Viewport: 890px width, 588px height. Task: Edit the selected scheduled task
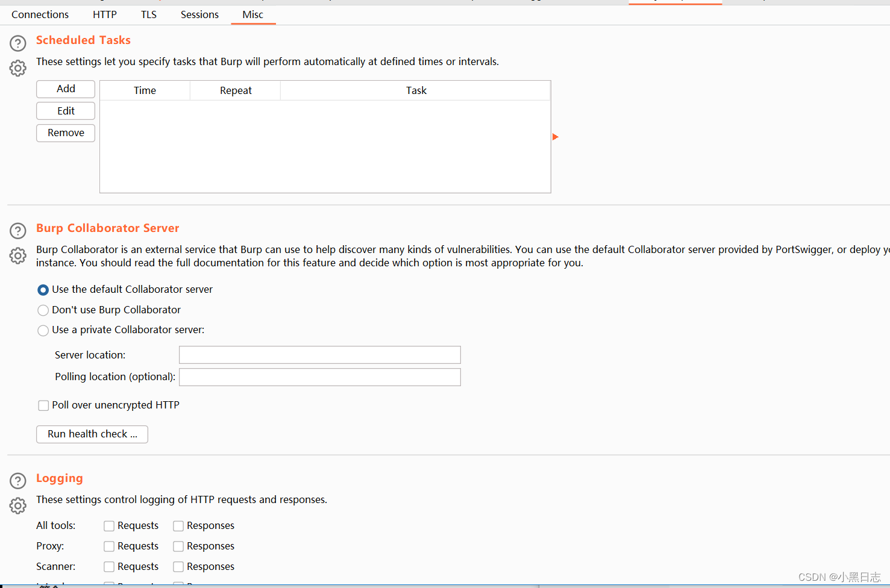point(66,111)
